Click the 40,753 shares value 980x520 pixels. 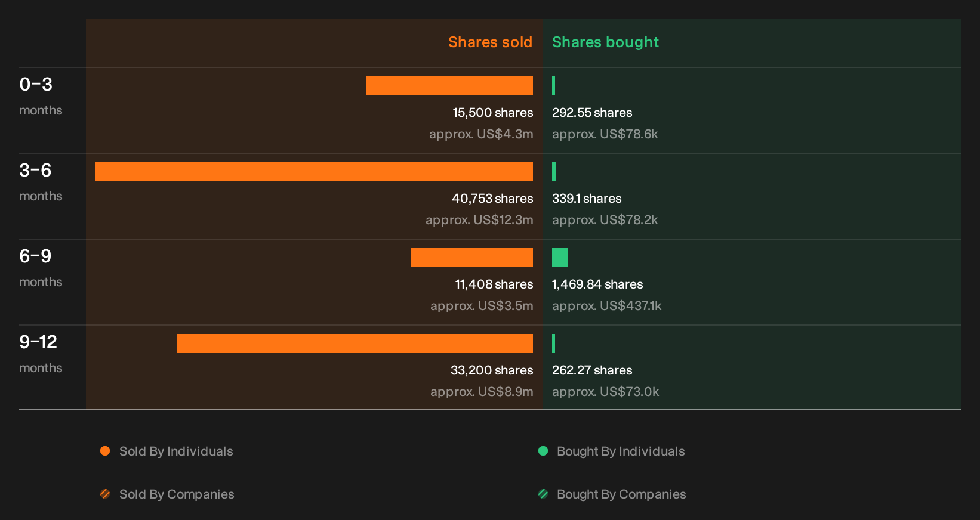[492, 199]
